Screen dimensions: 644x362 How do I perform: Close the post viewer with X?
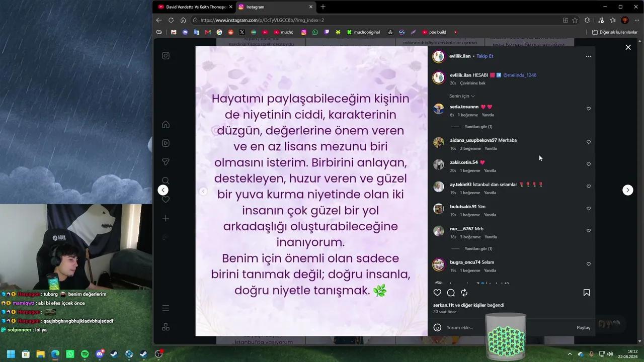628,47
